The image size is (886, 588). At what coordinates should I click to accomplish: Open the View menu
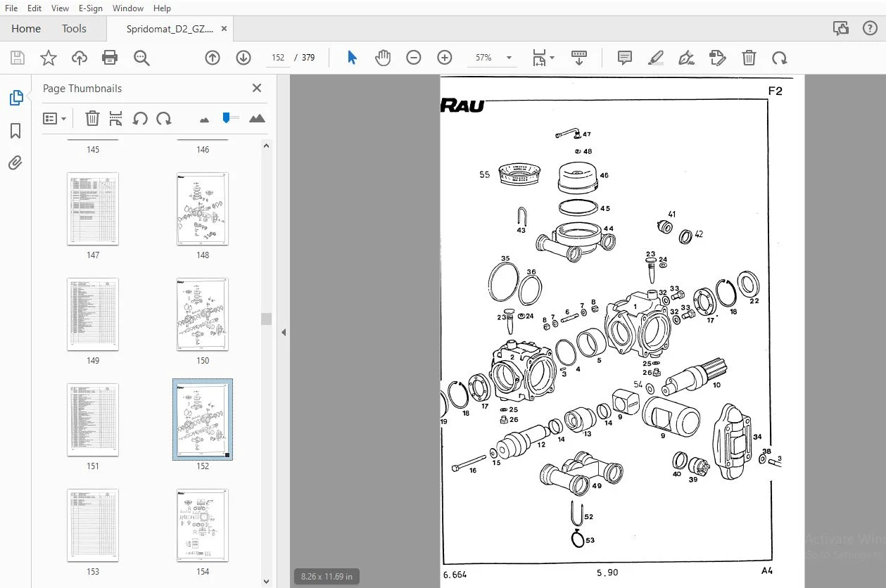61,8
